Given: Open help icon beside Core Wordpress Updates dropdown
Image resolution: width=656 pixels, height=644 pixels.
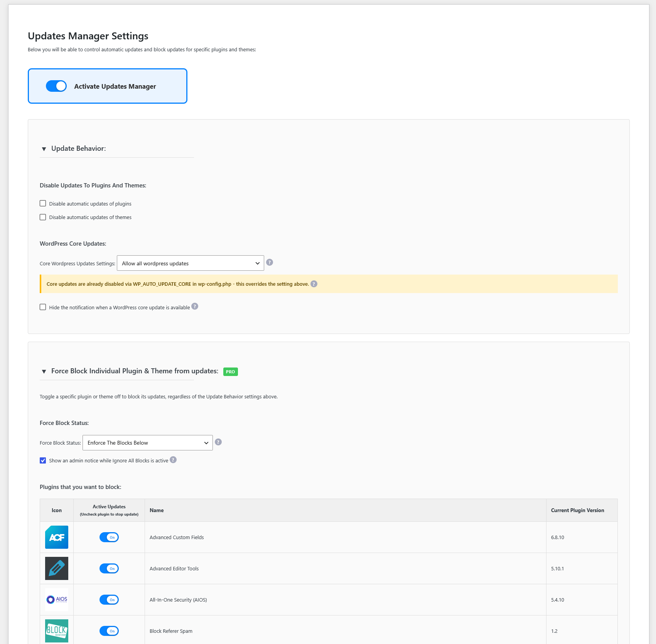Looking at the screenshot, I should coord(270,262).
